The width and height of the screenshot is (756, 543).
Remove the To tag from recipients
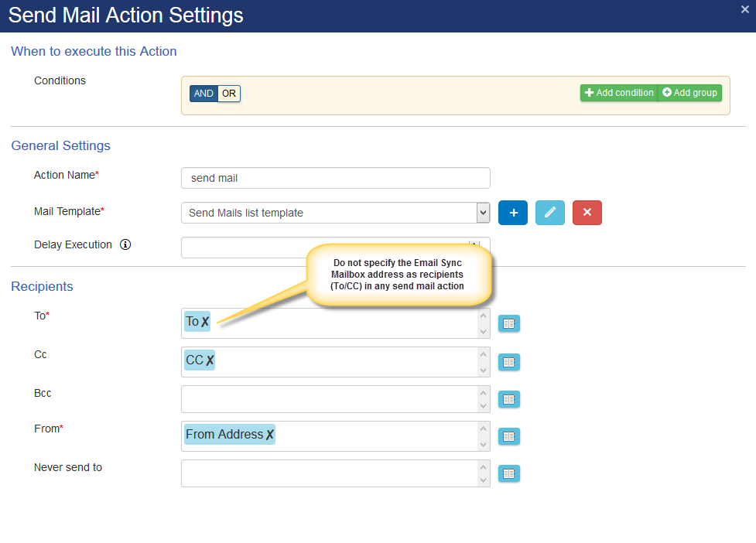[x=205, y=322]
